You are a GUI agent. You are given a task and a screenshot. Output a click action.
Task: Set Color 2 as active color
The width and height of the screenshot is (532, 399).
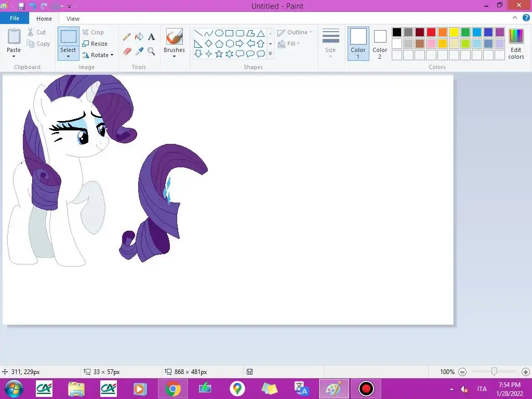pyautogui.click(x=380, y=44)
